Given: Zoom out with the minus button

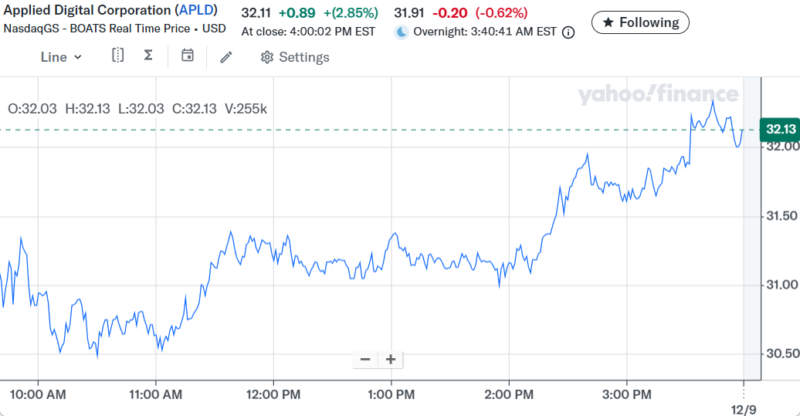Looking at the screenshot, I should pos(365,360).
